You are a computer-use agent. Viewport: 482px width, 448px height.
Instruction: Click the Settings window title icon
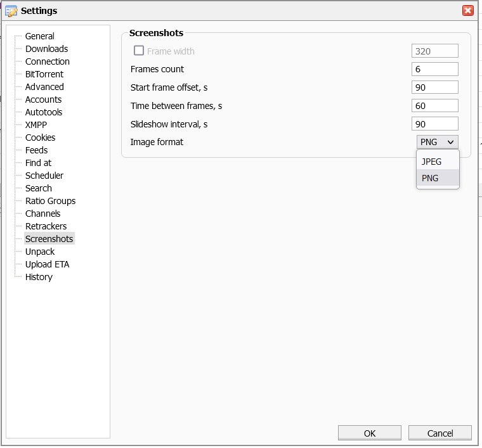pos(11,11)
